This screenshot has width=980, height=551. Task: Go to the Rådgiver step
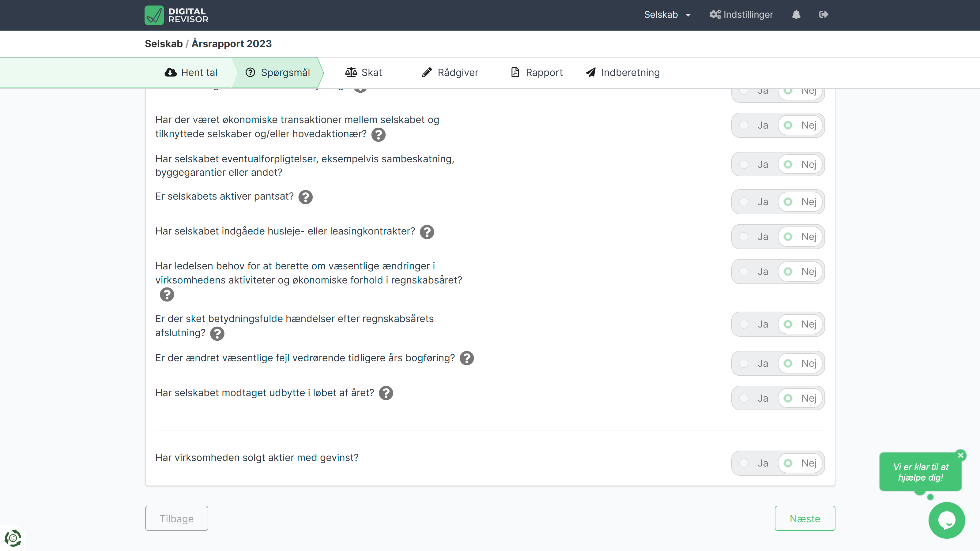(450, 72)
